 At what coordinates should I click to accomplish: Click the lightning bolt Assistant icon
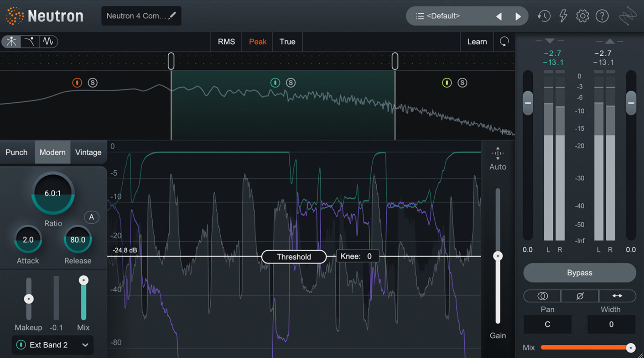coord(563,16)
